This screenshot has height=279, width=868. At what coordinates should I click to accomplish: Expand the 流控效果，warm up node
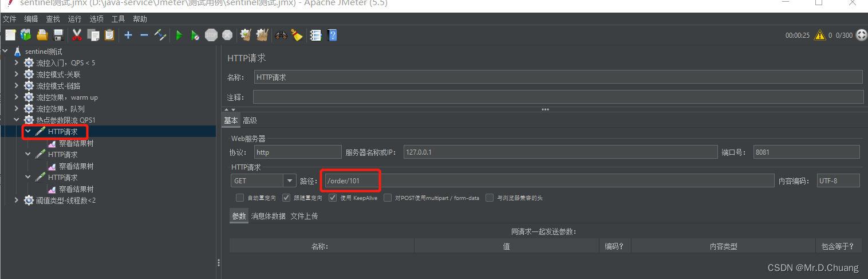(x=17, y=97)
